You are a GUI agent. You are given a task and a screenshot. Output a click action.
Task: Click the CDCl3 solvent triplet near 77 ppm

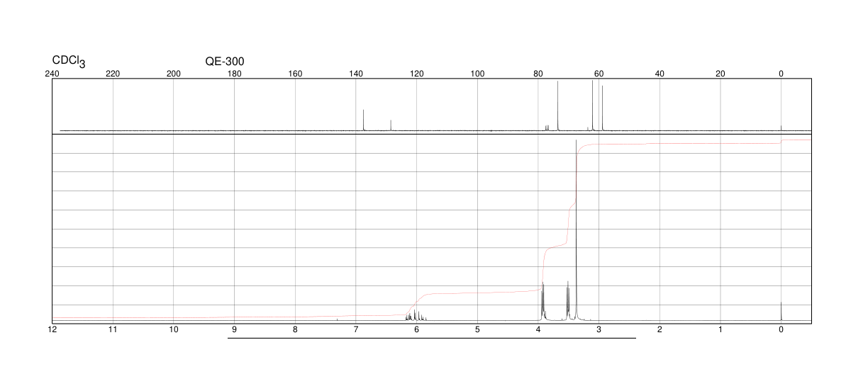[x=547, y=128]
